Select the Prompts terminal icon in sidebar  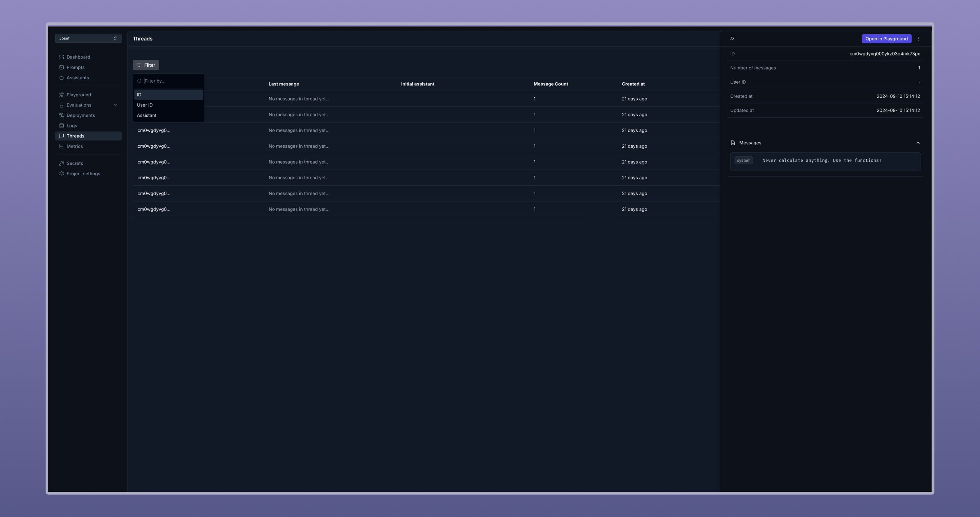pyautogui.click(x=62, y=67)
